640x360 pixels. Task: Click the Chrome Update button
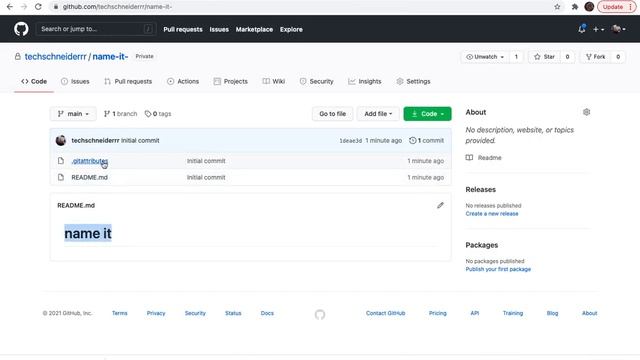pos(616,7)
